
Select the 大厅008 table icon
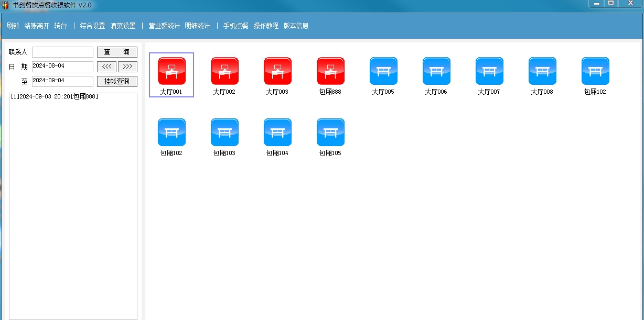point(542,71)
